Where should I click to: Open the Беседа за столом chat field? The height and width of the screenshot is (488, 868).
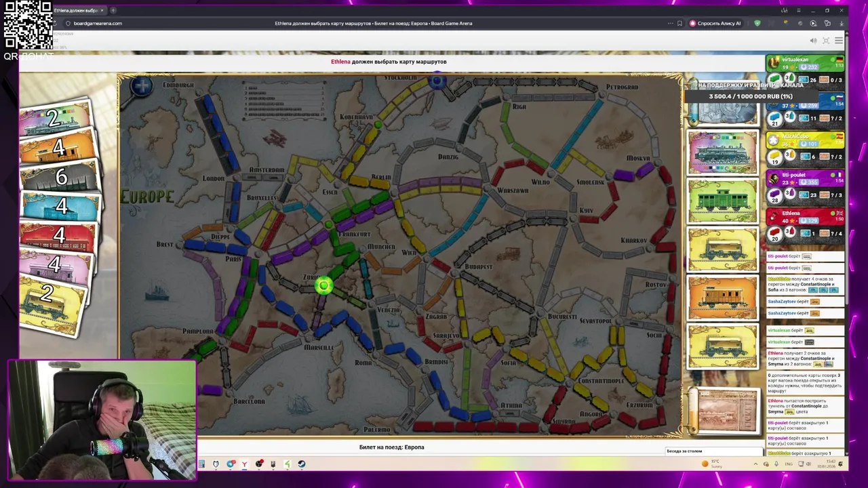[713, 451]
